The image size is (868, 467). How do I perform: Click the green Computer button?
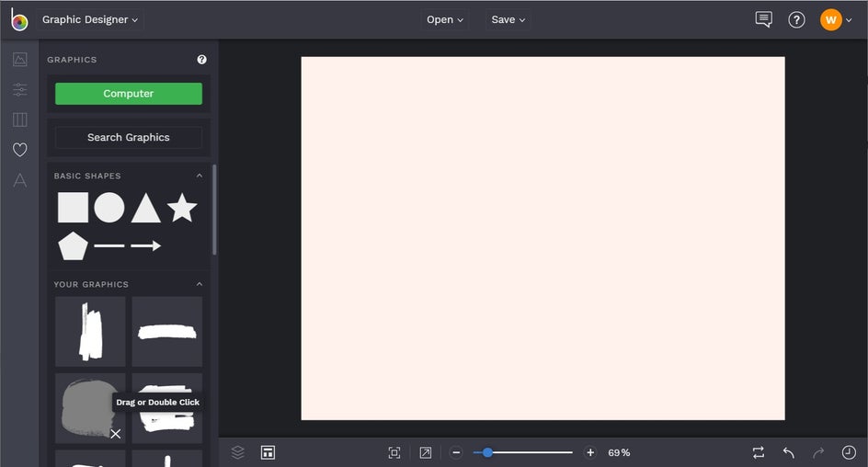(129, 94)
